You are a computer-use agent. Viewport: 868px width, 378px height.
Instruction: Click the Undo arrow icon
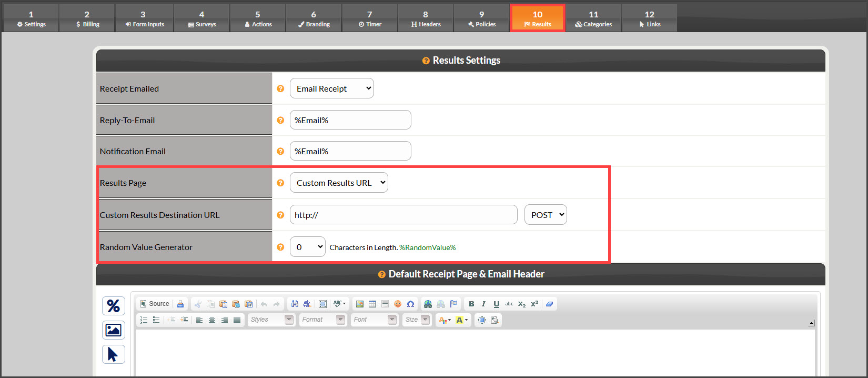coord(264,304)
